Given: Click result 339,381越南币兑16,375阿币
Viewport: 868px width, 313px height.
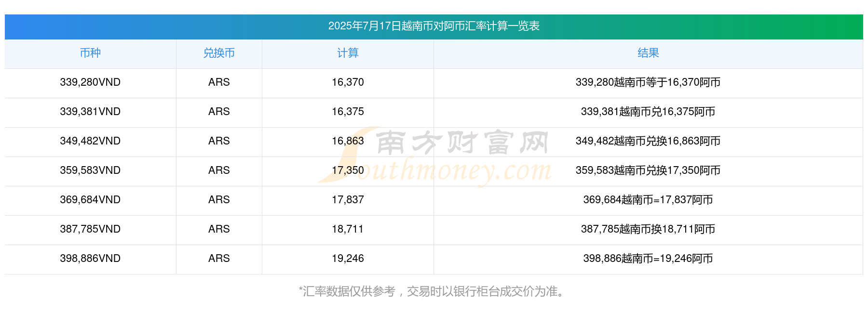Looking at the screenshot, I should (x=648, y=112).
